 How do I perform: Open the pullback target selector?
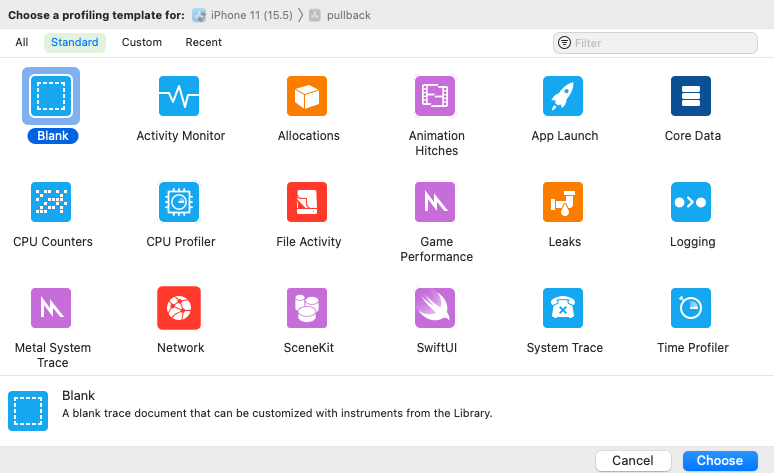pos(340,15)
